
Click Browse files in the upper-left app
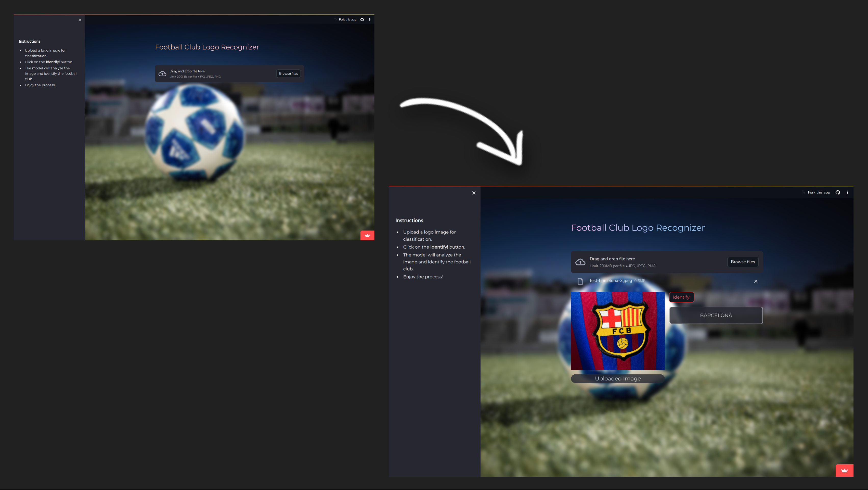tap(288, 73)
